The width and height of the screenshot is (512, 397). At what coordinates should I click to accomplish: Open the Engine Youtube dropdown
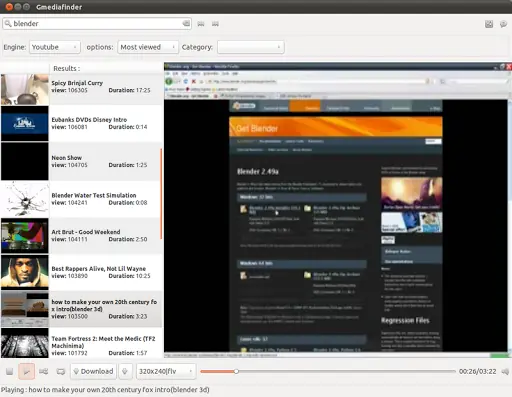55,47
